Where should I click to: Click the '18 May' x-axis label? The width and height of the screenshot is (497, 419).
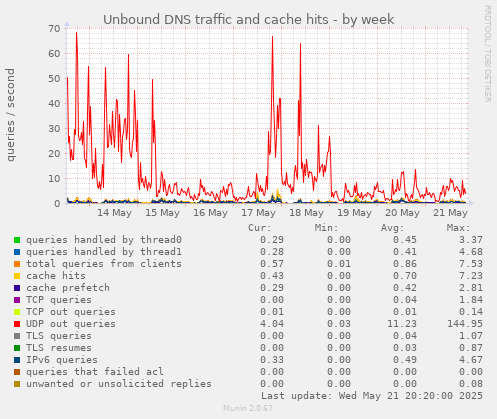(x=306, y=213)
